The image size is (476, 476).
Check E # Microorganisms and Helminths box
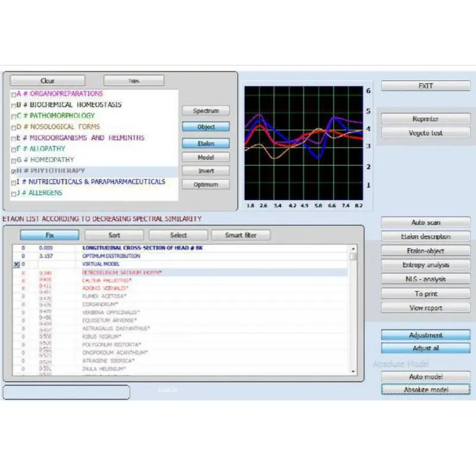tap(13, 139)
